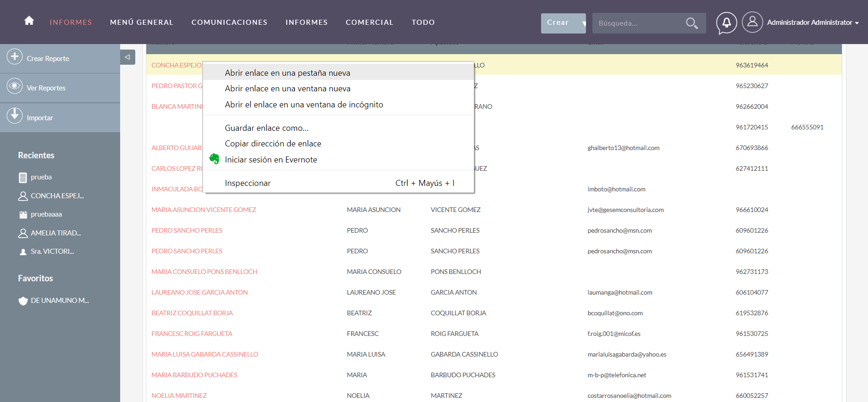Click calendar icon beside pruebaaaa
The height and width of the screenshot is (402, 868).
point(23,215)
